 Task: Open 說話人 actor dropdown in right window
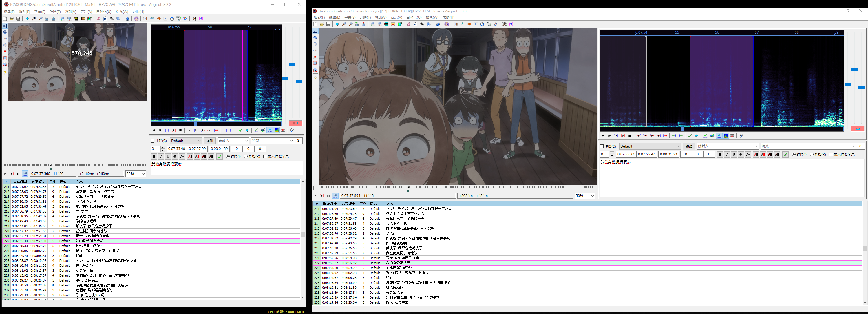[728, 146]
